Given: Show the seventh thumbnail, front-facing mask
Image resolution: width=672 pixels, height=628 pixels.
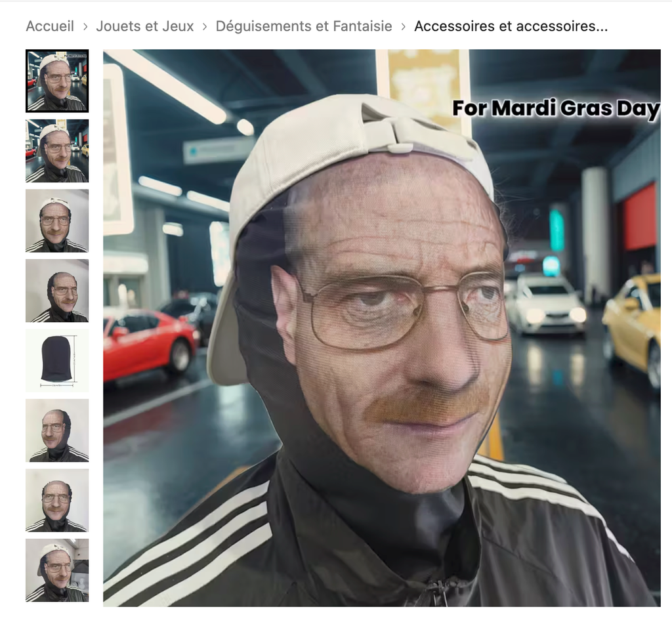Looking at the screenshot, I should [57, 500].
